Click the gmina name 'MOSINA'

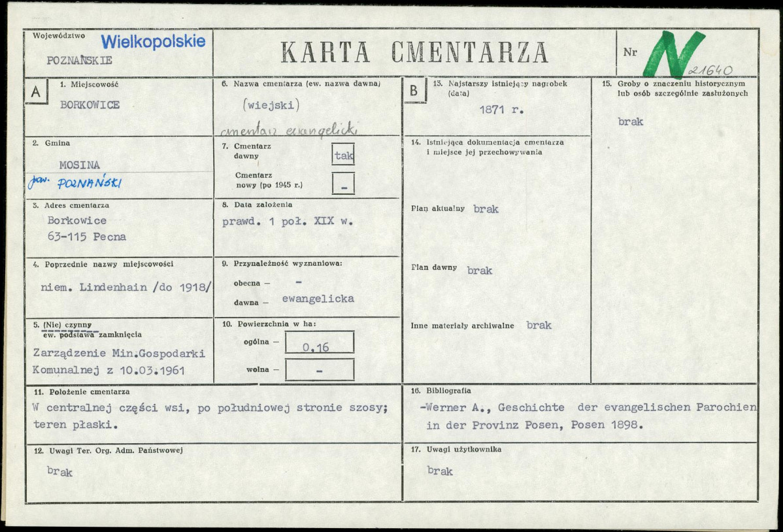[79, 165]
